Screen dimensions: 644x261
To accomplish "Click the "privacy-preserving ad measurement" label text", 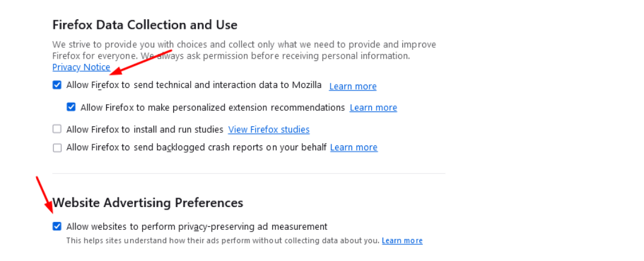I will pos(197,226).
